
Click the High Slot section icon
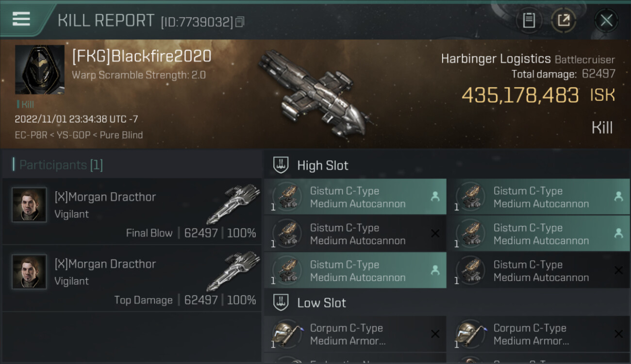pos(281,165)
